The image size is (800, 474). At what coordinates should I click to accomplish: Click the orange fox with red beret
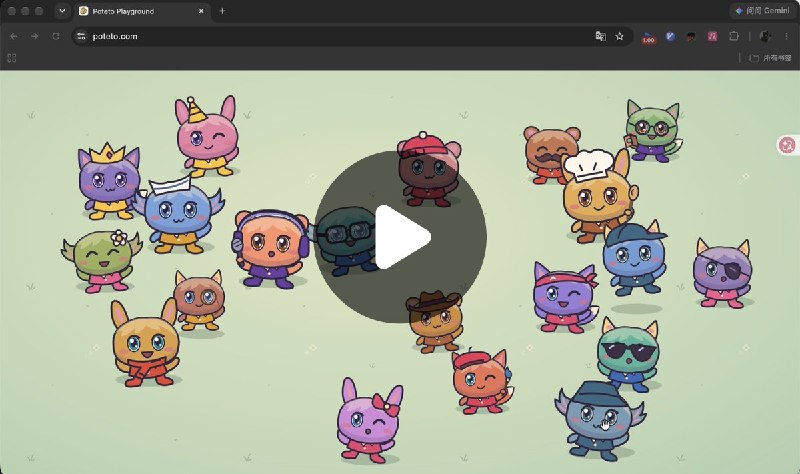click(x=482, y=382)
